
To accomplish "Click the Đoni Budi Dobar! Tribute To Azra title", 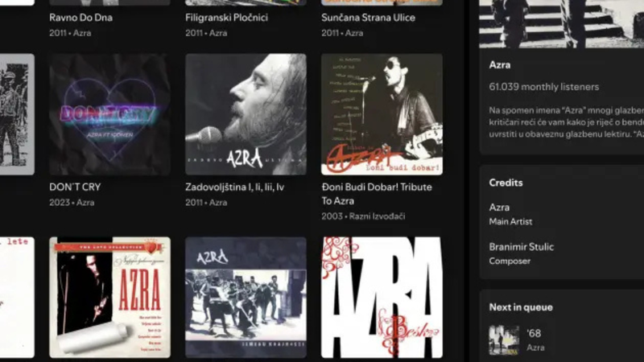I will click(x=377, y=194).
